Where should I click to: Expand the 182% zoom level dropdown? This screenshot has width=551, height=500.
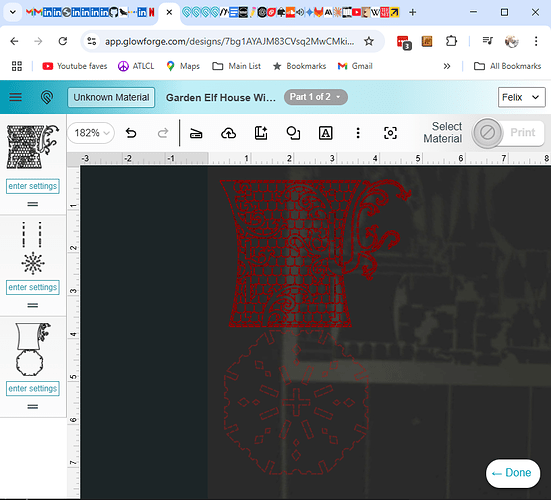(91, 133)
